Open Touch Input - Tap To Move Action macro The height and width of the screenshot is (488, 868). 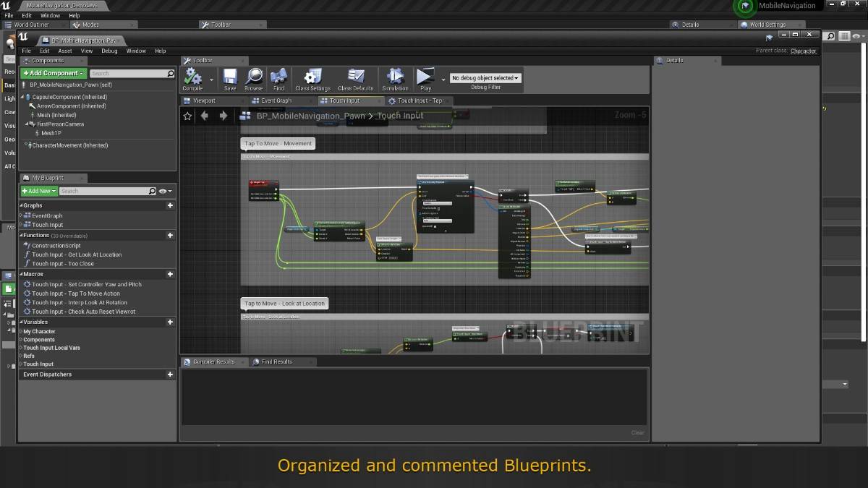pos(76,294)
